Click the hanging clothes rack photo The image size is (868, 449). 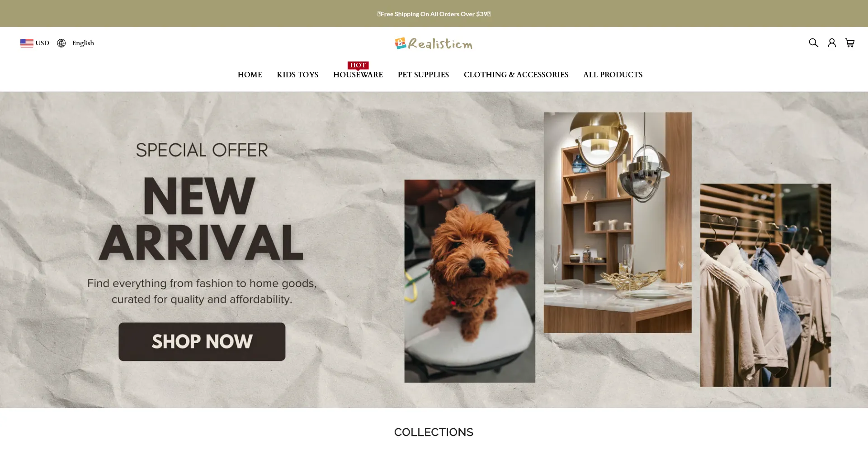765,285
